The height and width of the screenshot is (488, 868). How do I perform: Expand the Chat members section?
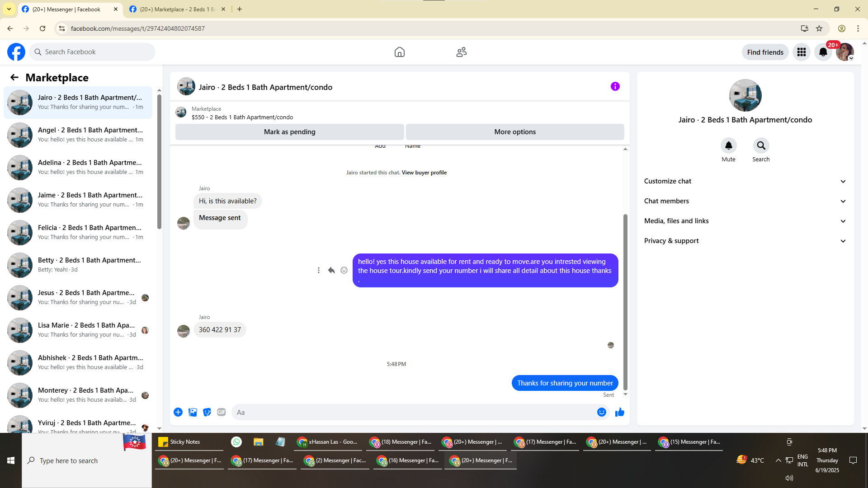(745, 201)
